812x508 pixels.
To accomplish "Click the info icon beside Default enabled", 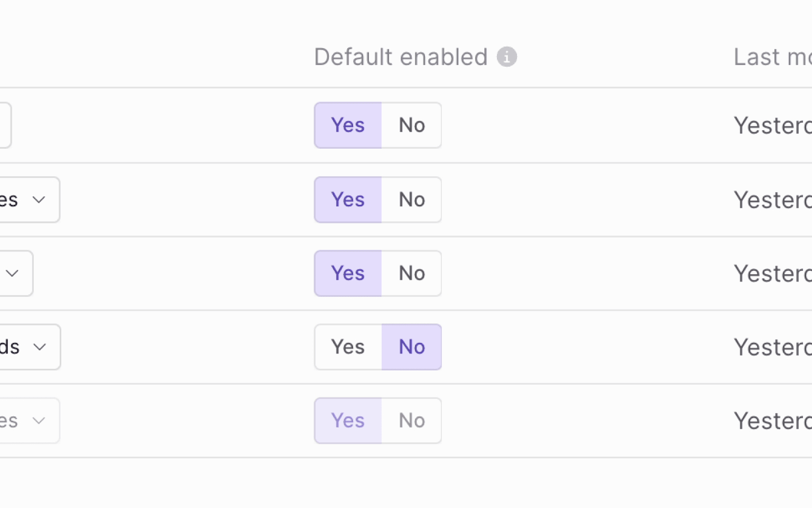I will [x=508, y=57].
